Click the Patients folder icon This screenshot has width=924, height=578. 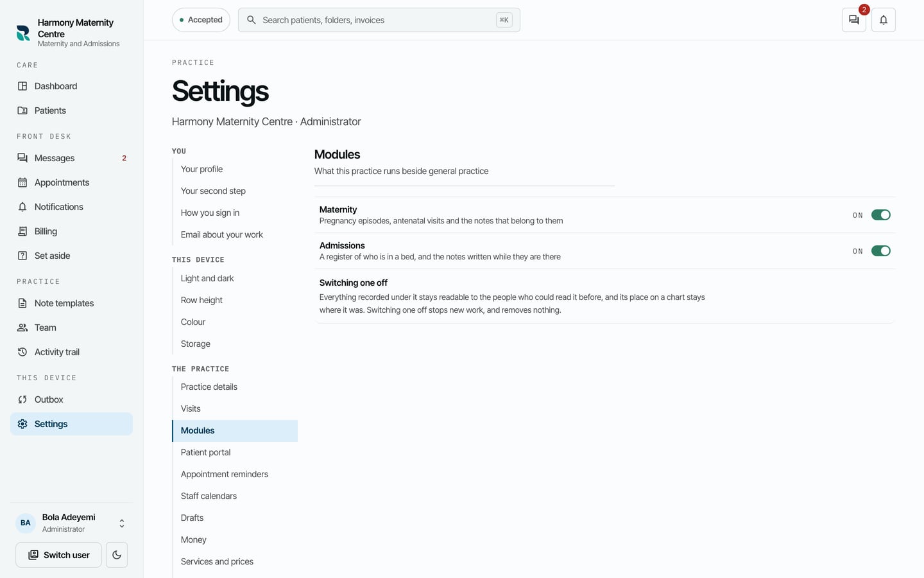point(22,110)
